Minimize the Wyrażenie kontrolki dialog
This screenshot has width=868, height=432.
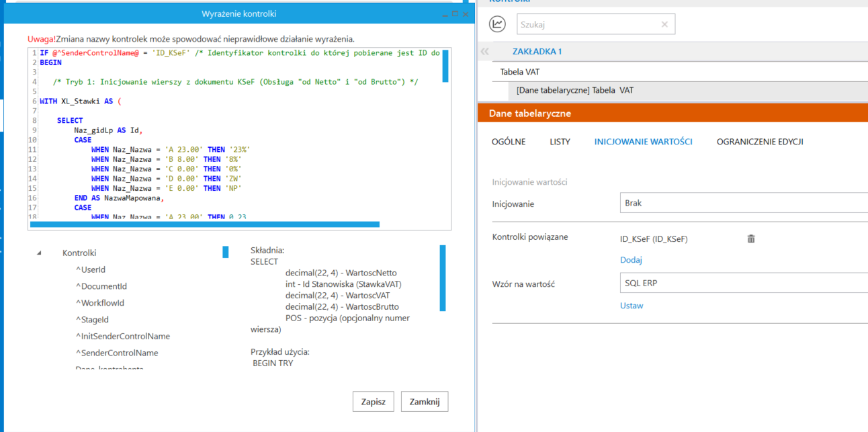point(445,13)
